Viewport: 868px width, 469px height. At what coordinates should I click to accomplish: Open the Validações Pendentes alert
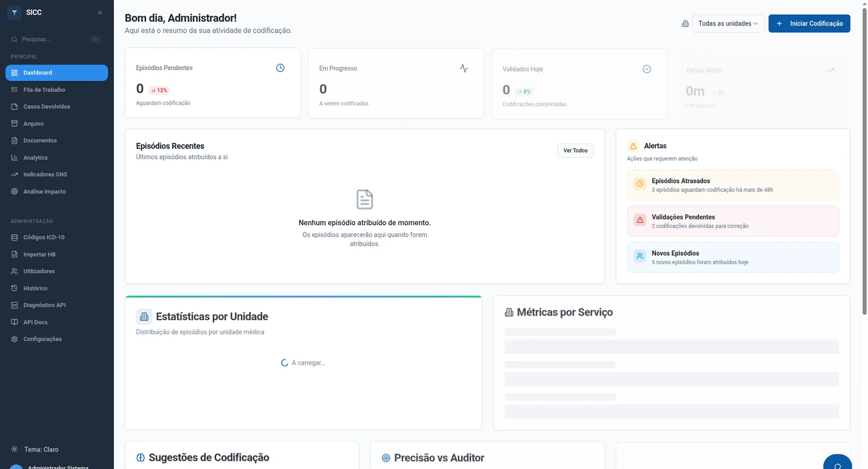pos(733,221)
